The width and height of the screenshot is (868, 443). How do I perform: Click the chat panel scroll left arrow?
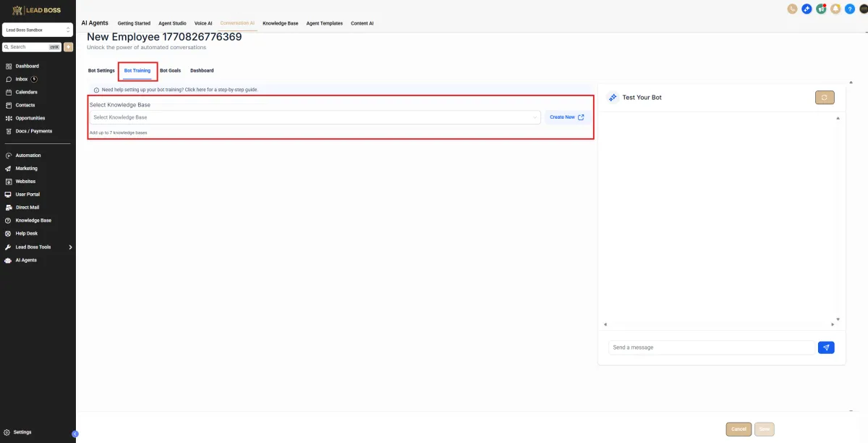tap(605, 324)
